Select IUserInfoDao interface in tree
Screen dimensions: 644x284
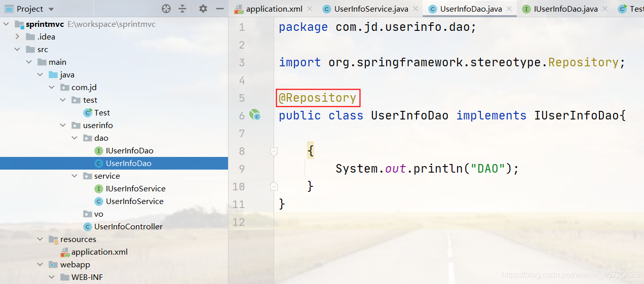pos(129,151)
